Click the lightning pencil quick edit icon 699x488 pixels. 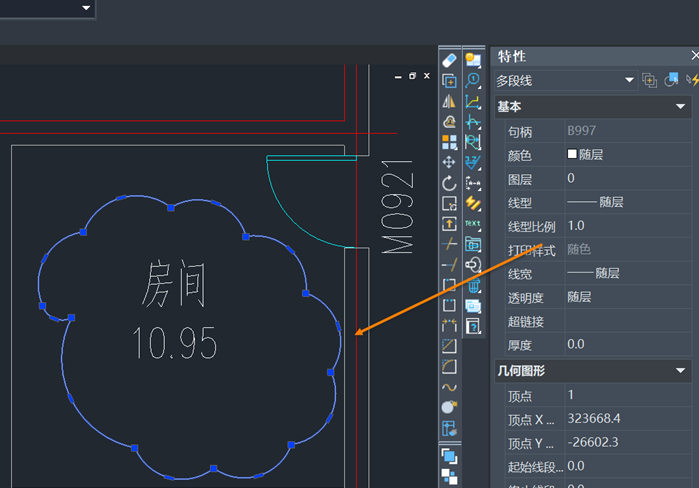[473, 203]
